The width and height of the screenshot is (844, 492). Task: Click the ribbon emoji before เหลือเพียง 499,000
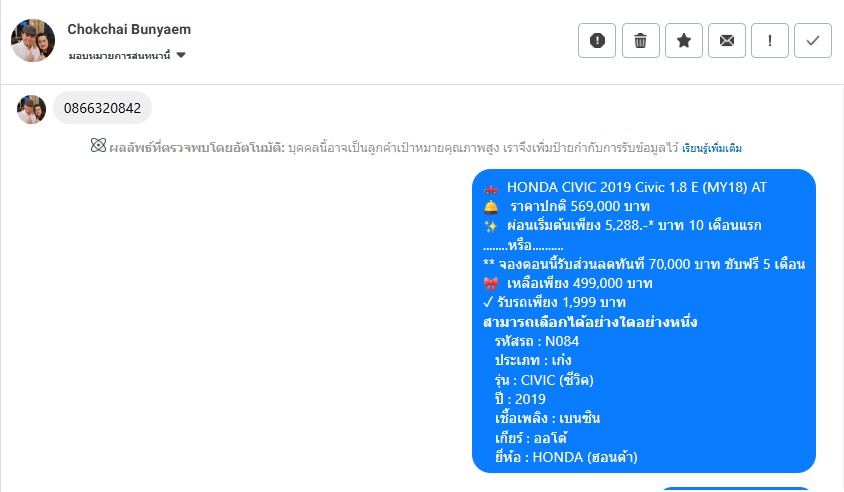pos(491,284)
